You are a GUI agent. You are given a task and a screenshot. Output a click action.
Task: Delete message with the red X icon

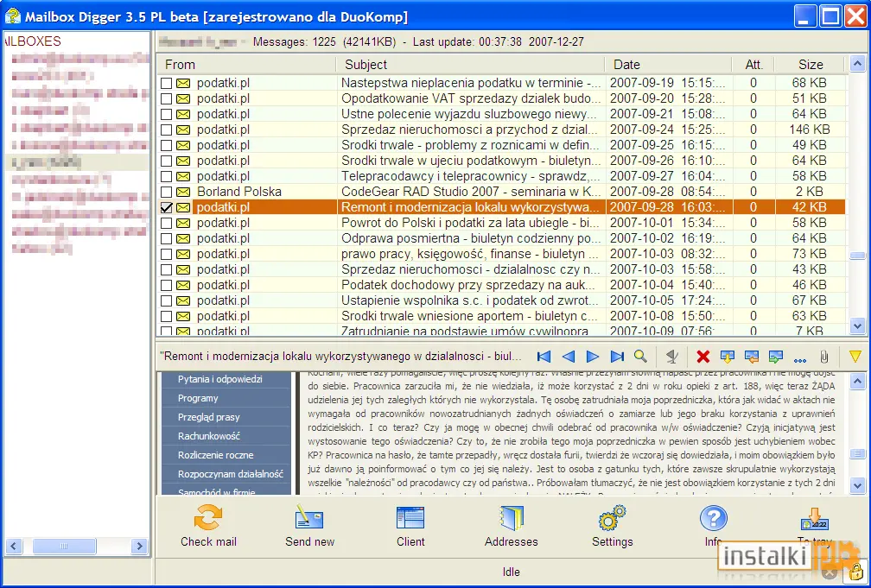coord(703,357)
